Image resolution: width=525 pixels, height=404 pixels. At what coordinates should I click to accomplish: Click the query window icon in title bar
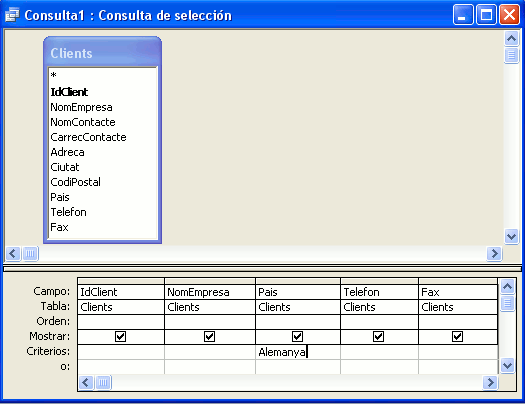click(12, 15)
